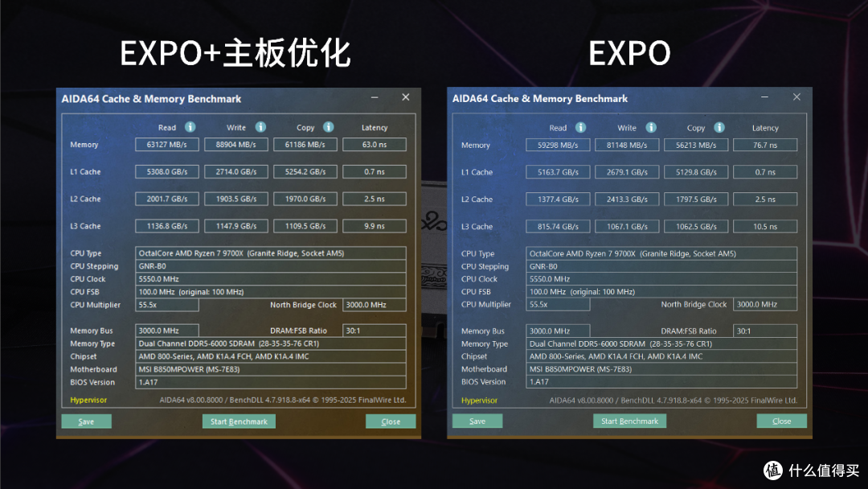868x489 pixels.
Task: Select memory write value 81148 MB/s
Action: click(627, 145)
